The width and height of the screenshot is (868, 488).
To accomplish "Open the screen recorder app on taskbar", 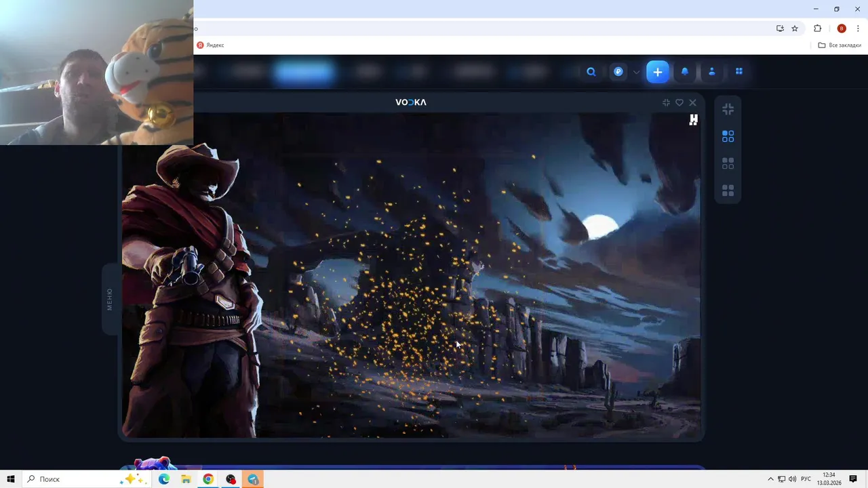I will click(x=231, y=479).
